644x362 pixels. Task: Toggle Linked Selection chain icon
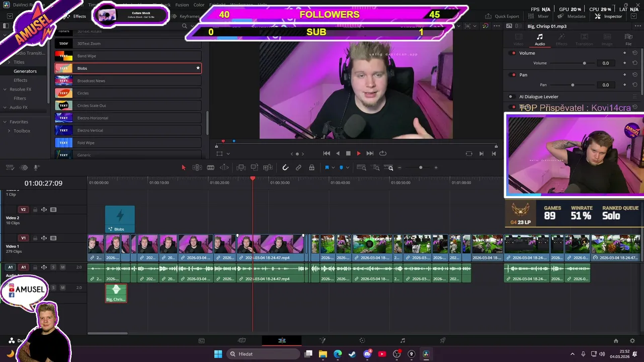click(298, 167)
